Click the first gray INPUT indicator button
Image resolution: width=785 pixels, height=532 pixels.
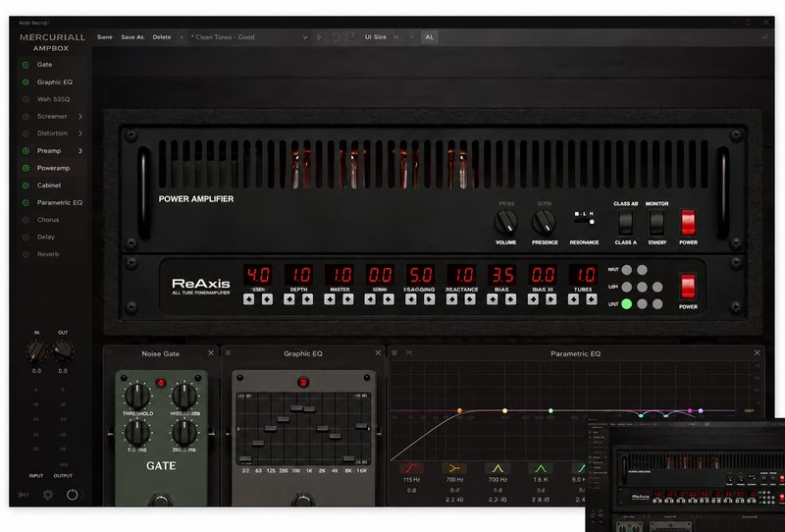(626, 270)
